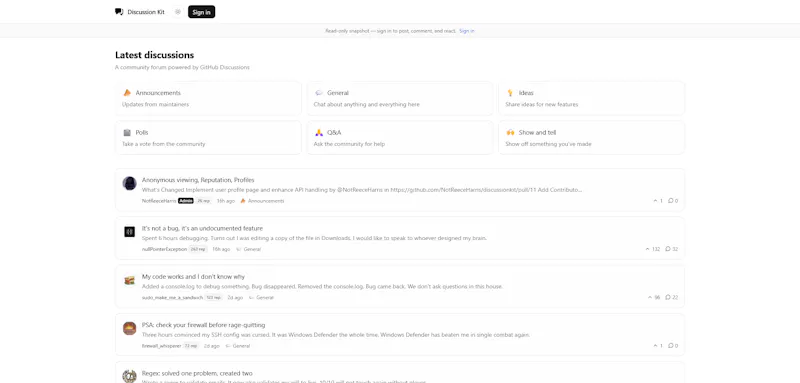
Task: Click the firewall_whisperer avatar image
Action: pos(130,328)
